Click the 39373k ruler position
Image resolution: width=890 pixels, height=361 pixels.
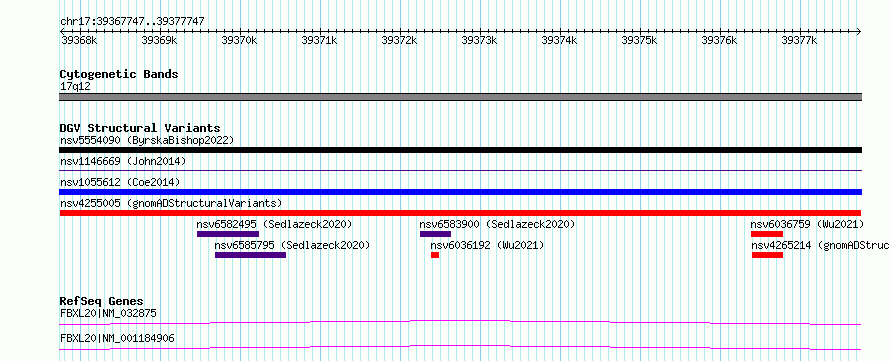479,40
